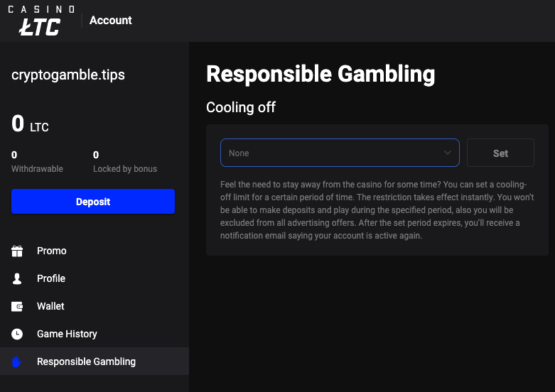The image size is (555, 392).
Task: Open the Game History text label
Action: [67, 334]
